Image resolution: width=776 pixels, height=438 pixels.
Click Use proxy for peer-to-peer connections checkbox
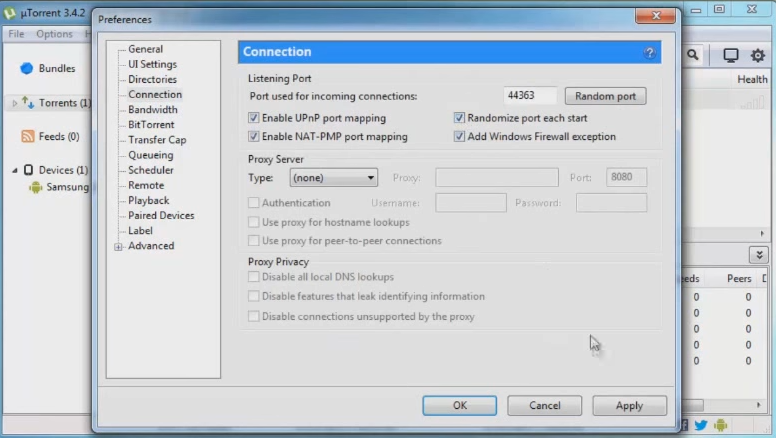[253, 241]
